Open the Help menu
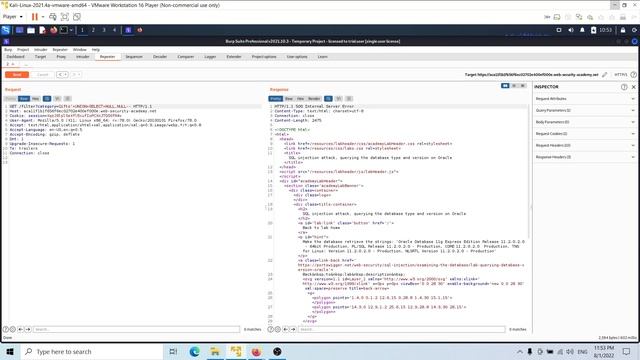 96,49
